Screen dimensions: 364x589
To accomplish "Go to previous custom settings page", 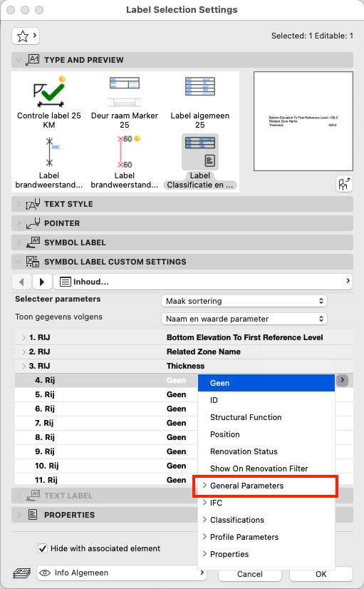I will point(21,282).
